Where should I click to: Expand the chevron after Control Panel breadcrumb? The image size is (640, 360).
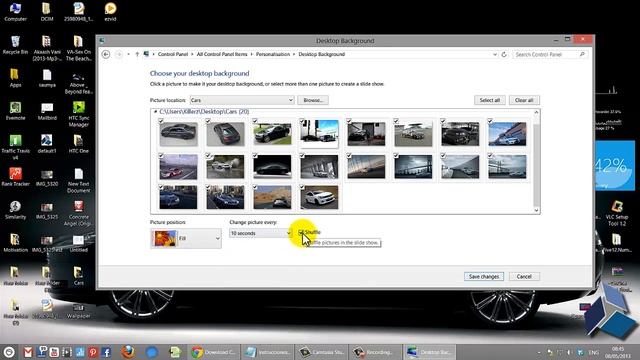[x=192, y=54]
